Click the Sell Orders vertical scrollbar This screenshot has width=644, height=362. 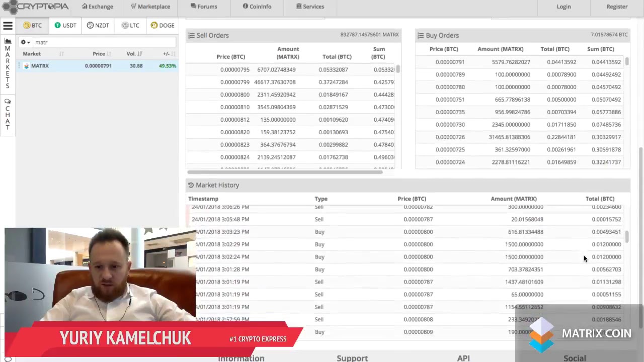(x=398, y=69)
